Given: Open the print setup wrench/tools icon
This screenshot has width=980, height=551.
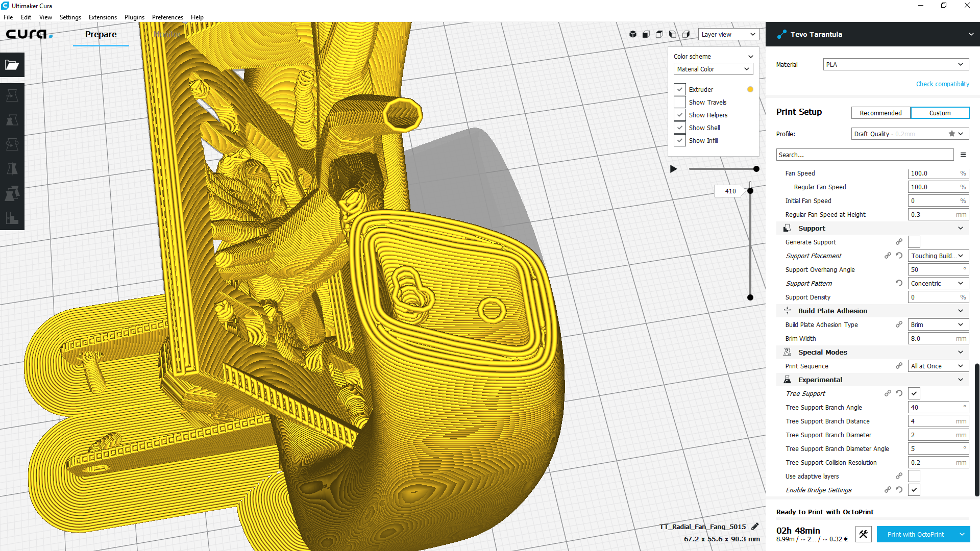Looking at the screenshot, I should (863, 534).
